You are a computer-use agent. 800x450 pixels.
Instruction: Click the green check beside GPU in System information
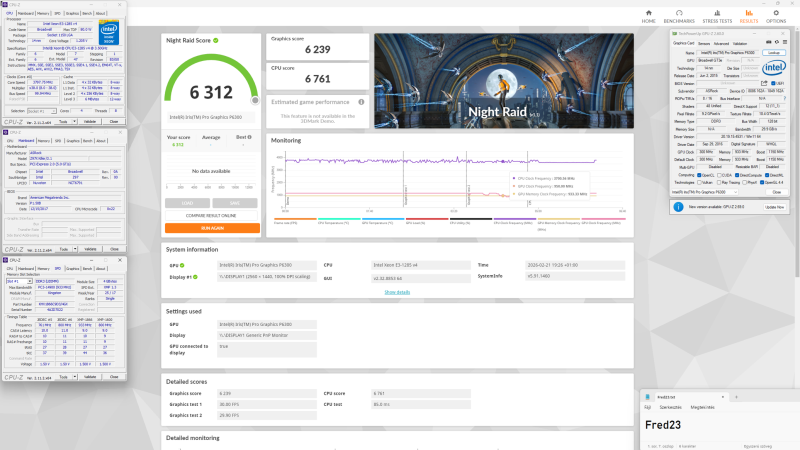(182, 265)
